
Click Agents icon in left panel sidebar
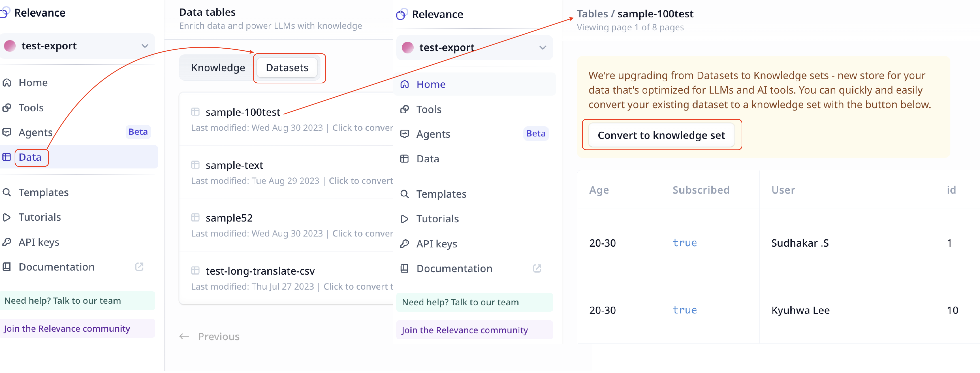click(x=7, y=132)
